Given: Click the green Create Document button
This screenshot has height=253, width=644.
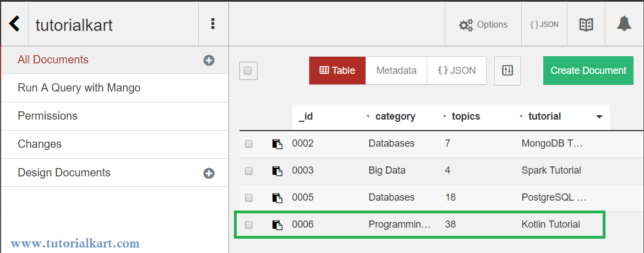Looking at the screenshot, I should [588, 71].
